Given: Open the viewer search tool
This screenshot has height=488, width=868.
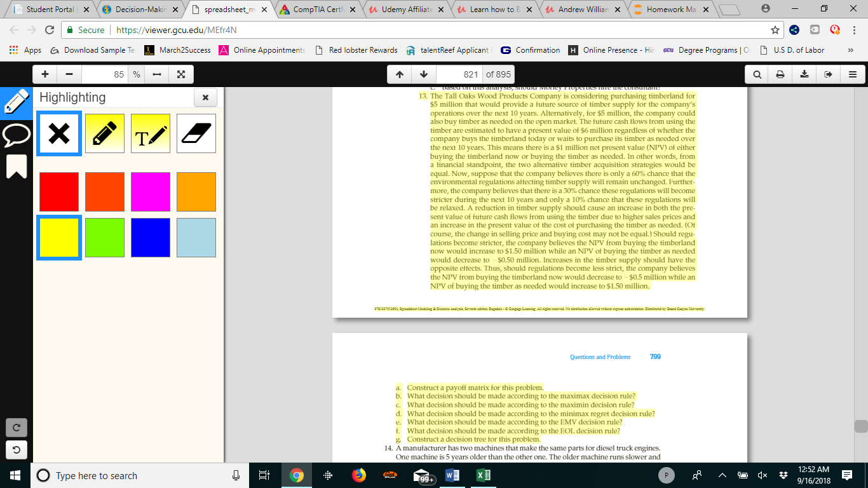Looking at the screenshot, I should point(757,74).
